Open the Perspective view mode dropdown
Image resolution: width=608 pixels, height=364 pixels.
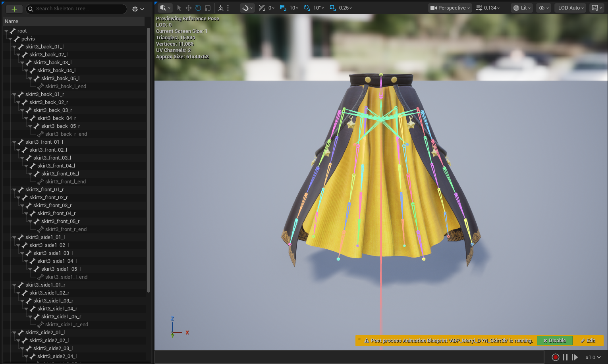click(450, 8)
